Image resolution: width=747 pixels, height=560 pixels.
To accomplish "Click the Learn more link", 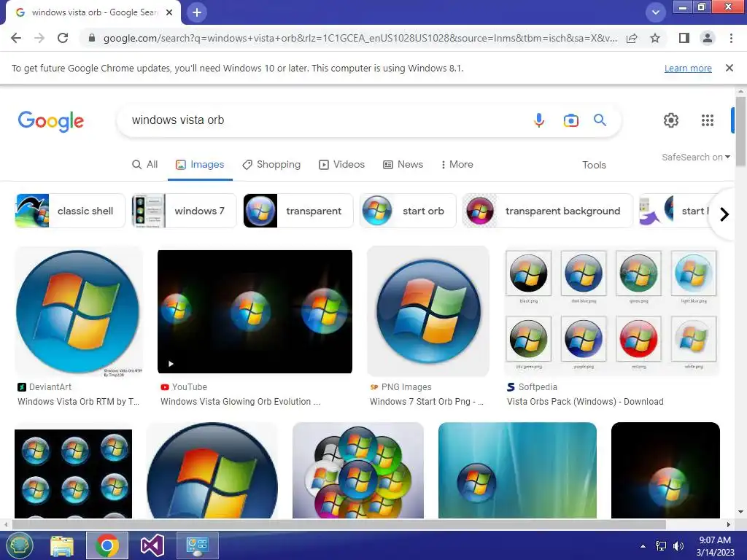I will (x=688, y=68).
